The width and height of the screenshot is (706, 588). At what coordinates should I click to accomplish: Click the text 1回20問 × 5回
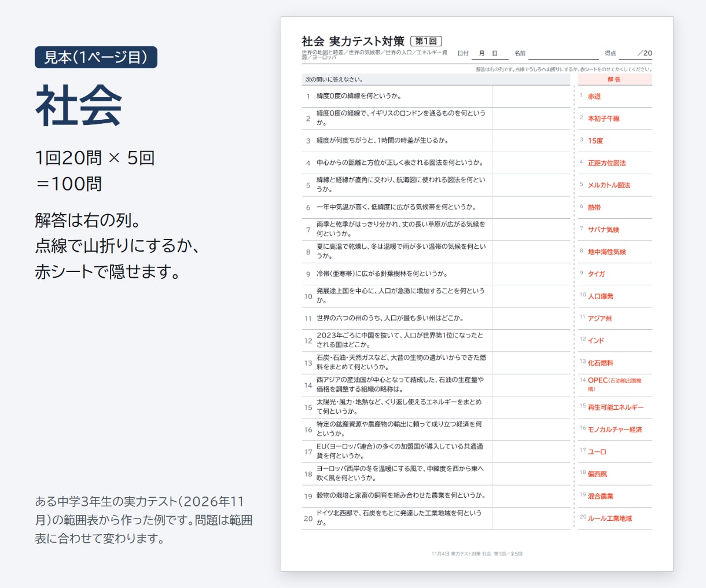coord(95,158)
